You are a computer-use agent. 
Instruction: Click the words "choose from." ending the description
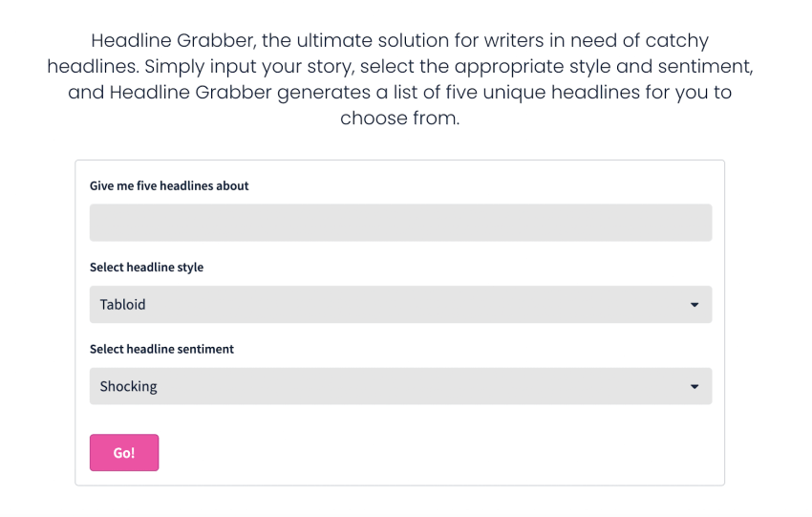[400, 119]
